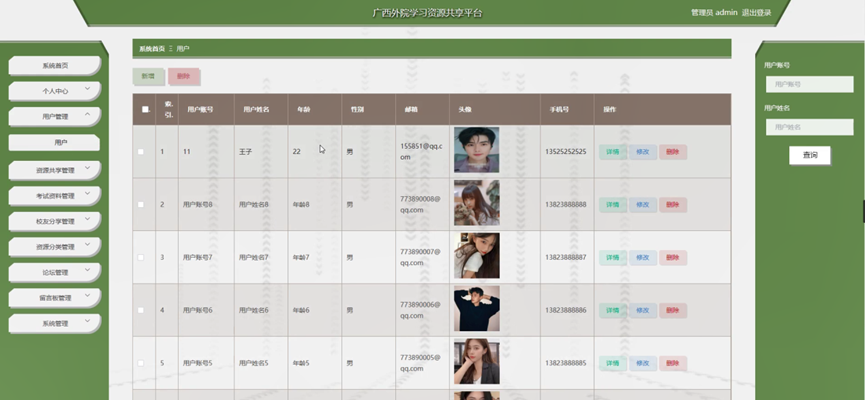Go to 系统首页 via breadcrumb
Screen dimensions: 865x400
152,49
